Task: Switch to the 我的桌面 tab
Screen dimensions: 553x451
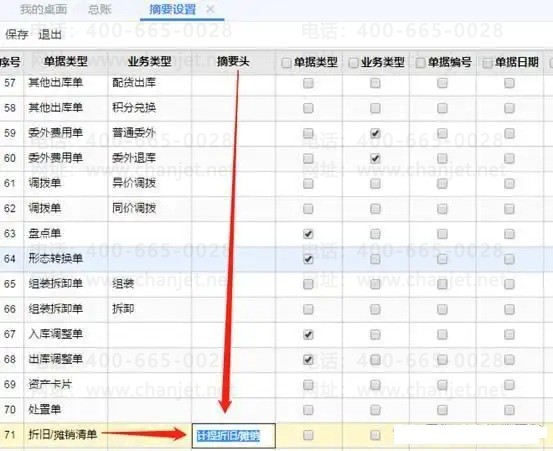Action: pyautogui.click(x=44, y=10)
